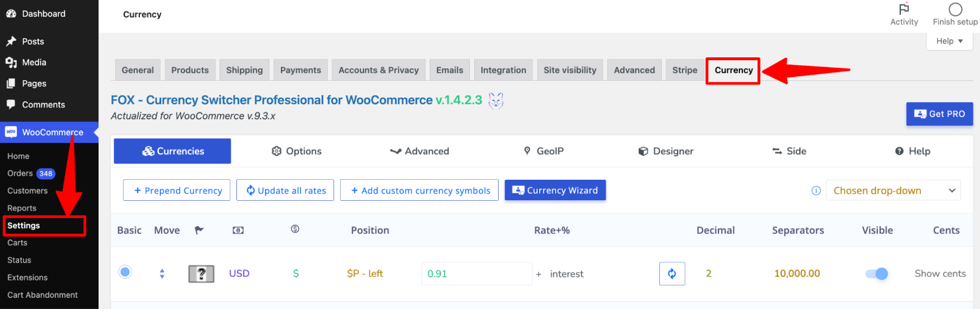Open the Shipping settings tab
This screenshot has height=309, width=980.
[x=245, y=70]
